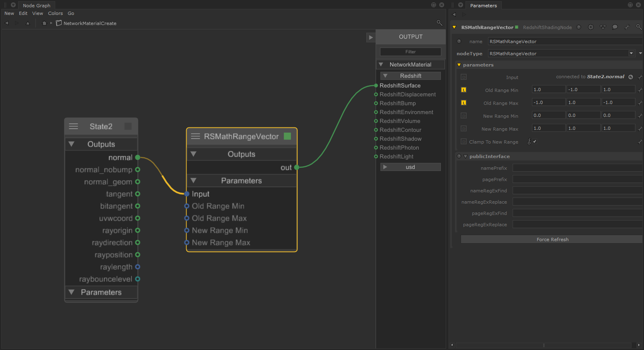
Task: Click the speech bubble comment icon
Action: pyautogui.click(x=615, y=27)
